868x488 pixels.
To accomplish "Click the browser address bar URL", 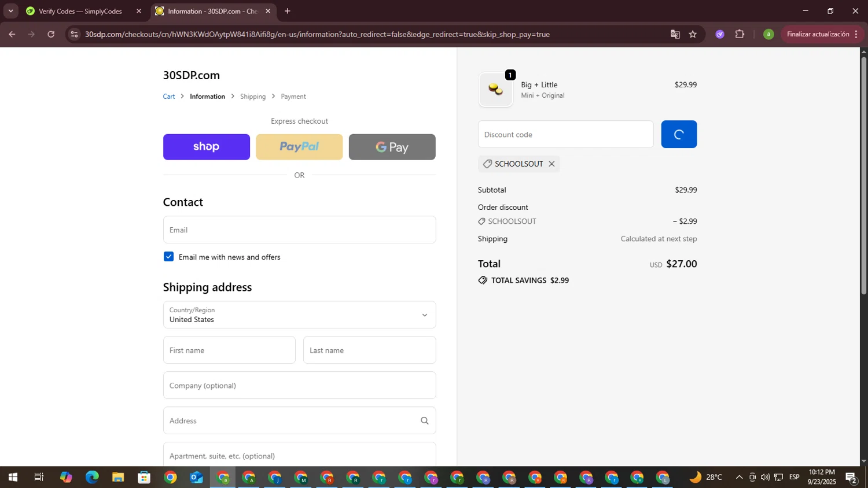I will (317, 34).
